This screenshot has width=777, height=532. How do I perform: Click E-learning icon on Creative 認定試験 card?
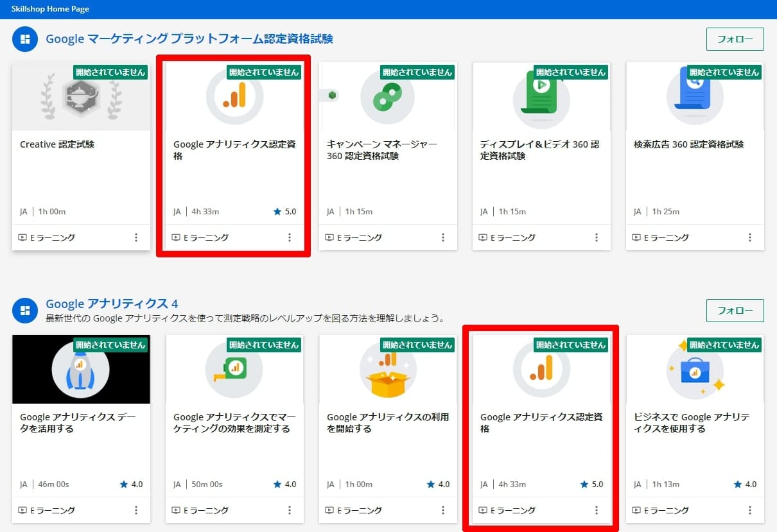[x=22, y=237]
